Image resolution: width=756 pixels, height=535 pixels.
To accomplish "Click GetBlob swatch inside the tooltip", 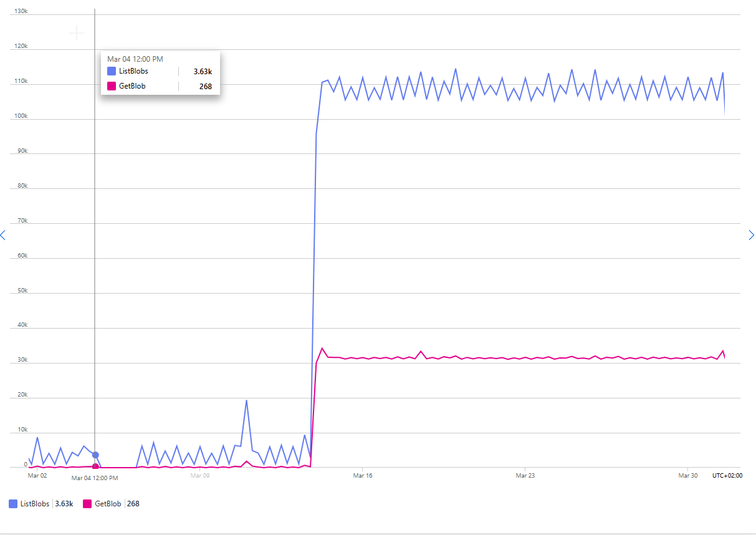I will point(112,86).
